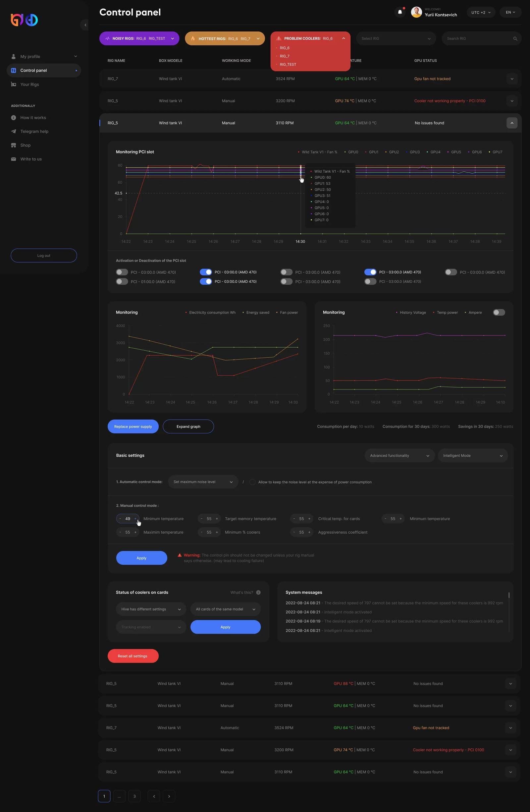Increase Aggressiveness coefficient with plus

[309, 532]
